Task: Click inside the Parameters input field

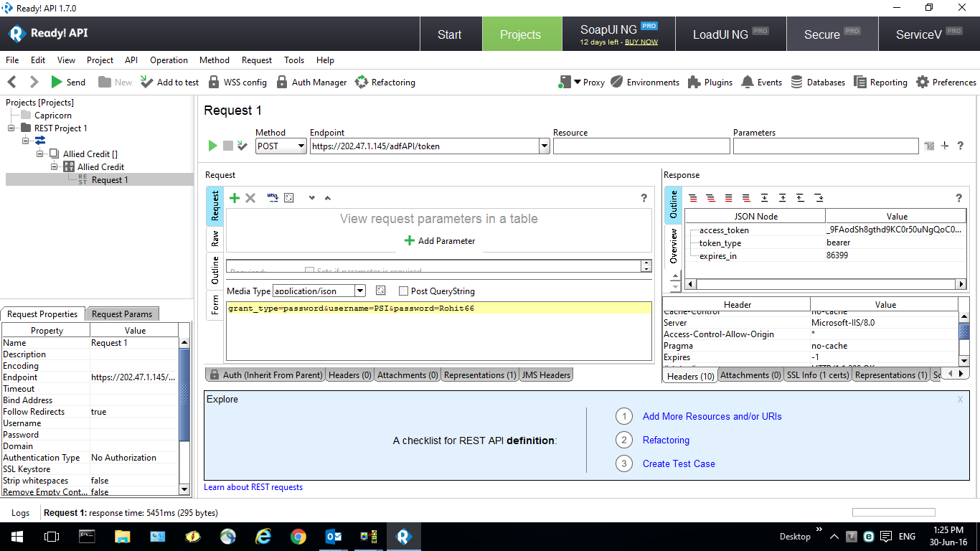Action: click(x=826, y=146)
